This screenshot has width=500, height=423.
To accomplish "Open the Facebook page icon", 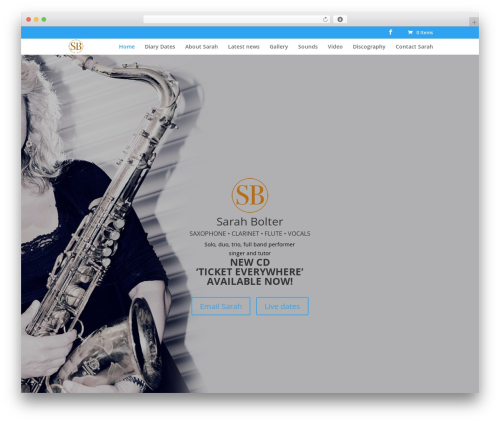I will tap(390, 32).
